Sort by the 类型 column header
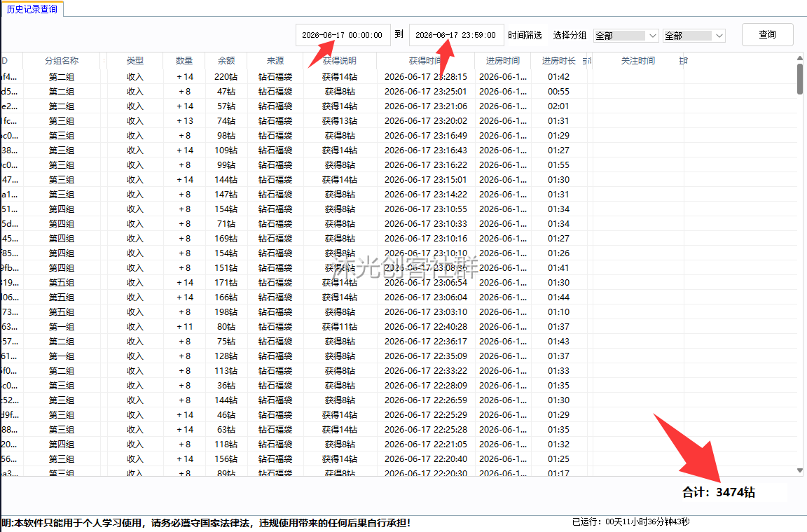The width and height of the screenshot is (807, 532). click(x=134, y=61)
